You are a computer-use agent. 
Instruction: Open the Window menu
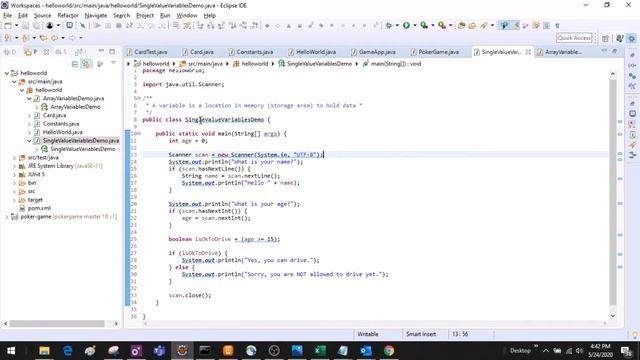click(187, 15)
